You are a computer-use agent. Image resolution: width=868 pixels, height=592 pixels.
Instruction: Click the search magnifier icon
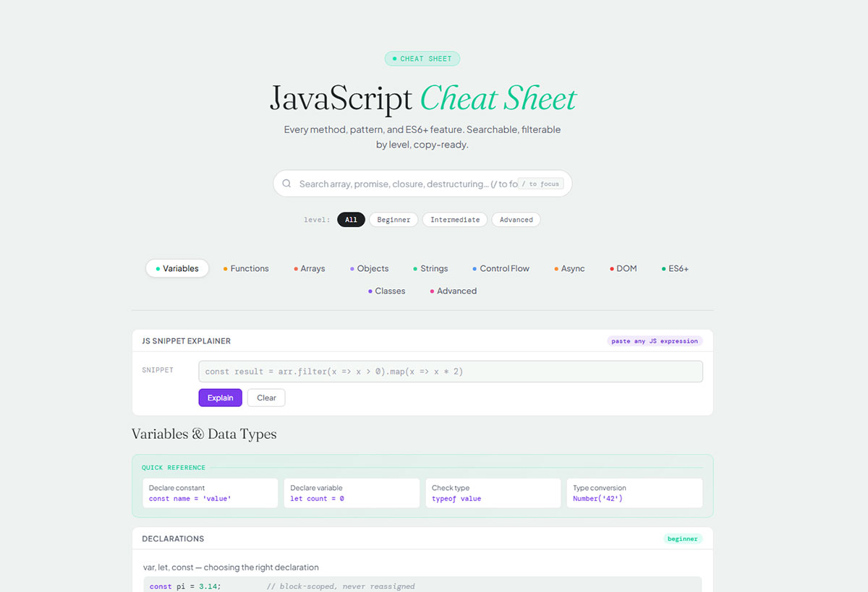[x=286, y=184]
